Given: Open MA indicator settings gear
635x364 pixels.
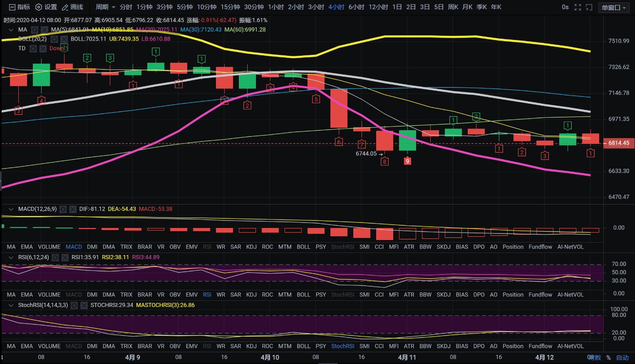Looking at the screenshot, I should click(x=35, y=30).
